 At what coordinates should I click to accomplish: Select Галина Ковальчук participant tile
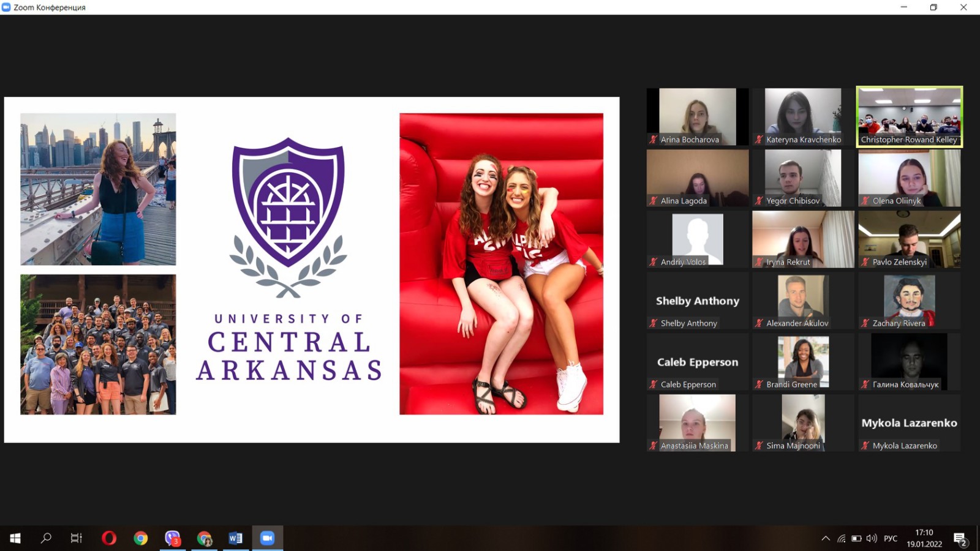pyautogui.click(x=909, y=362)
